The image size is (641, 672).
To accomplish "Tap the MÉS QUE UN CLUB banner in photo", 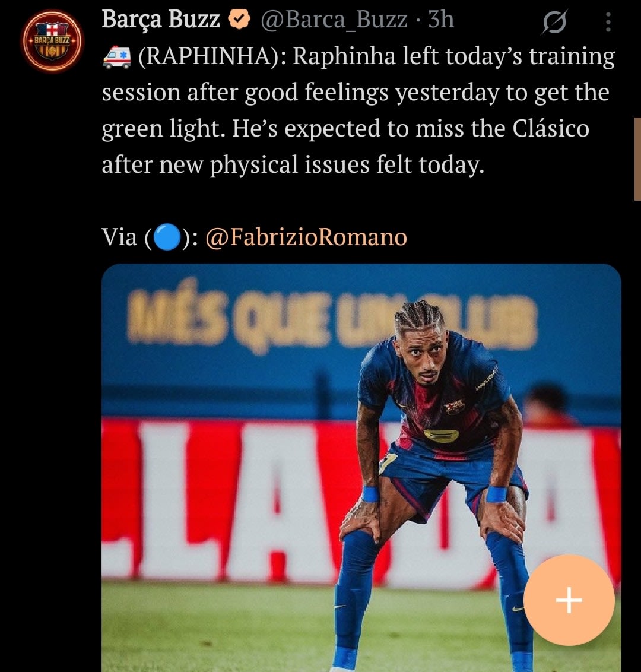I will [x=332, y=316].
